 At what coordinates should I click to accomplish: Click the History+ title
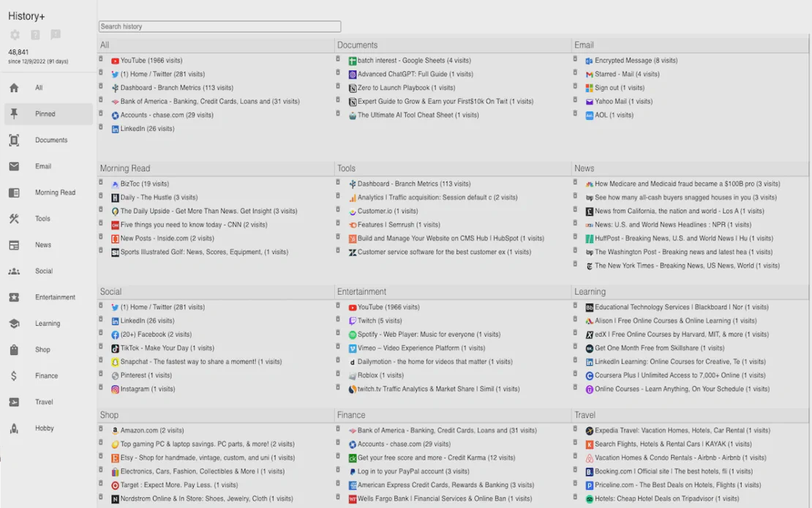coord(26,17)
